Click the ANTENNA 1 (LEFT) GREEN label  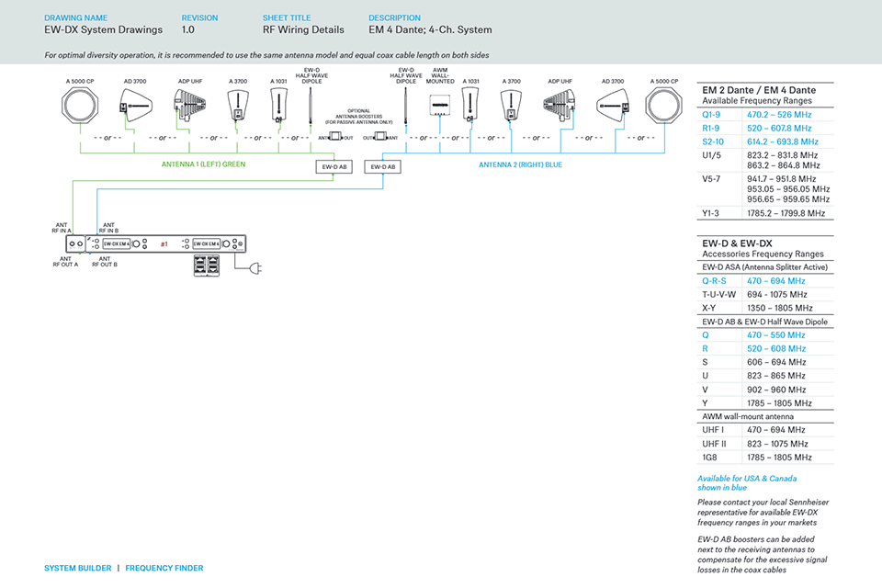coord(204,164)
